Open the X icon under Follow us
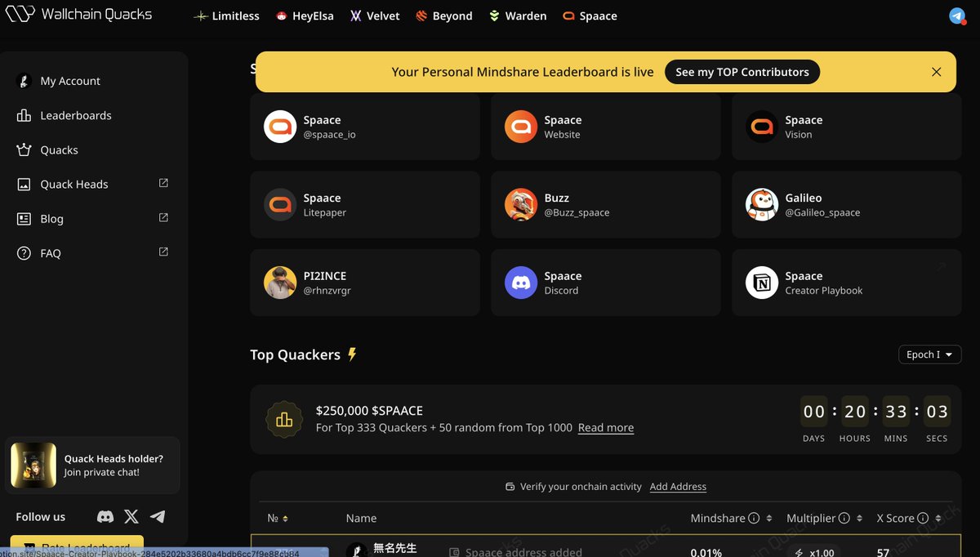This screenshot has height=557, width=980. pos(131,516)
